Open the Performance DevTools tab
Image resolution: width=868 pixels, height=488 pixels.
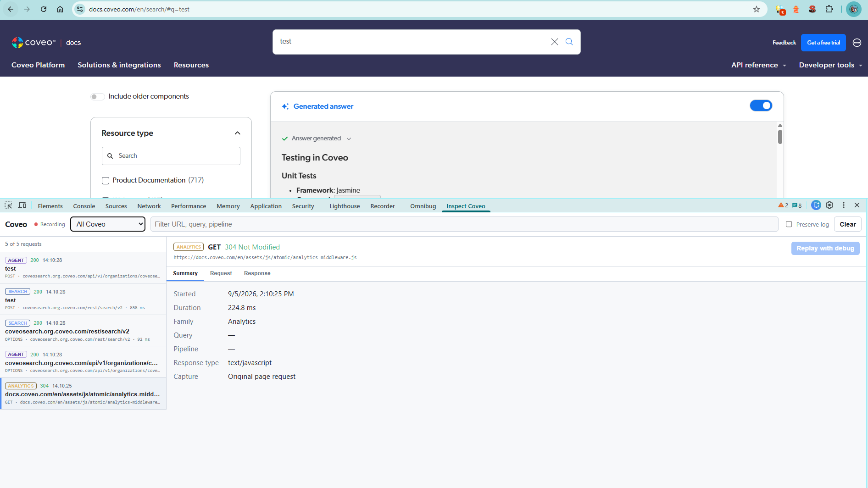pos(189,206)
